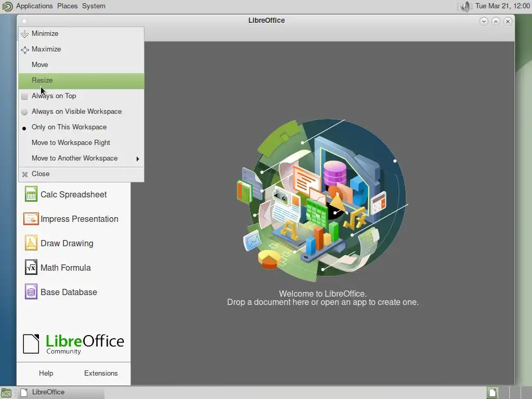Click the Base Database icon

click(31, 292)
